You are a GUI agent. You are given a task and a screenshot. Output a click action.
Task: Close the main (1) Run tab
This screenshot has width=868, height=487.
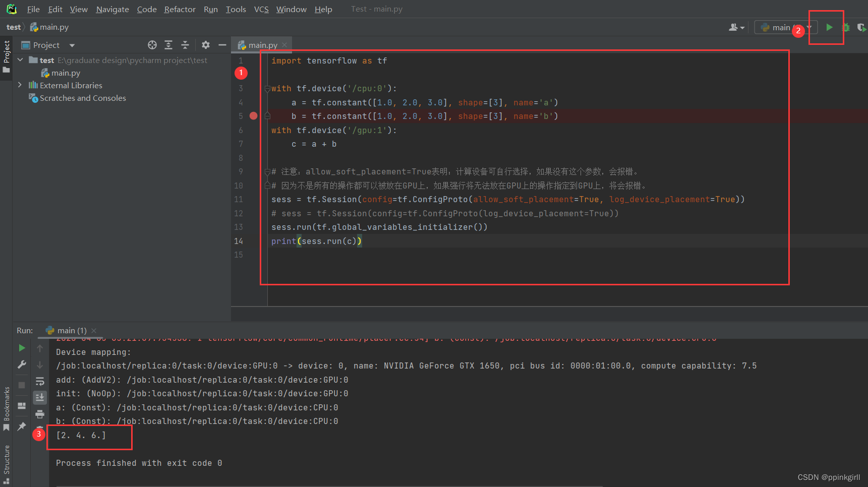[x=94, y=331]
